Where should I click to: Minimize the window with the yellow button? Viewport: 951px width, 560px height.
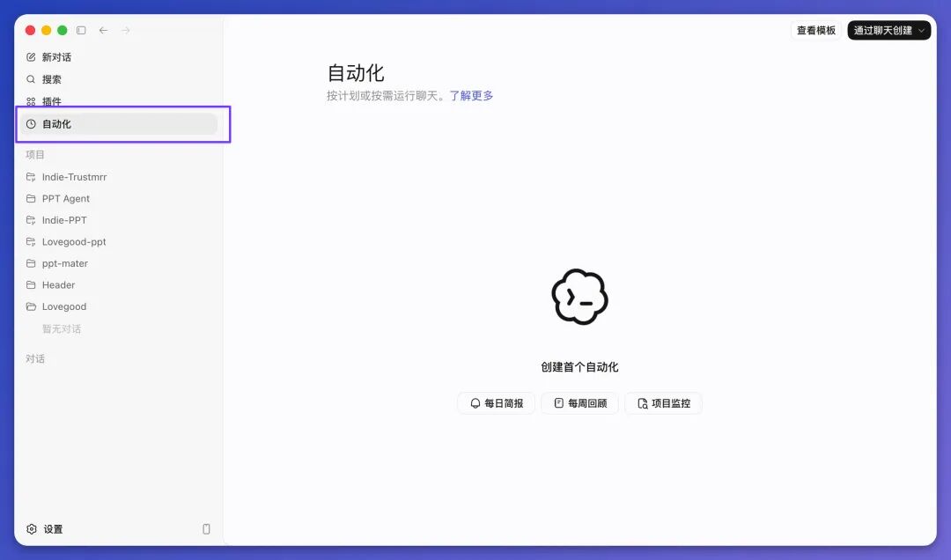[46, 30]
